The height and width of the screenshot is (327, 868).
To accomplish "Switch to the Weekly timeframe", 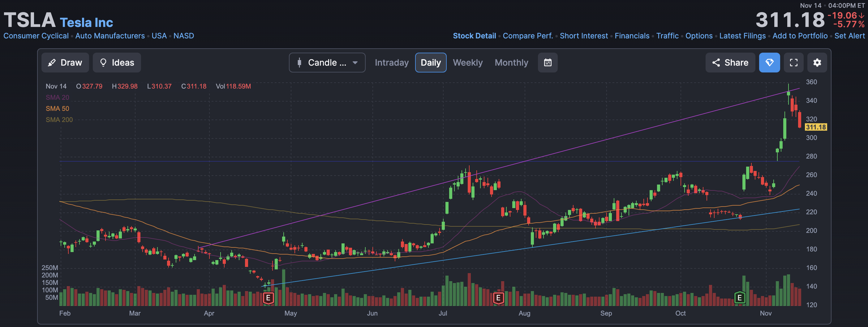I will tap(468, 63).
